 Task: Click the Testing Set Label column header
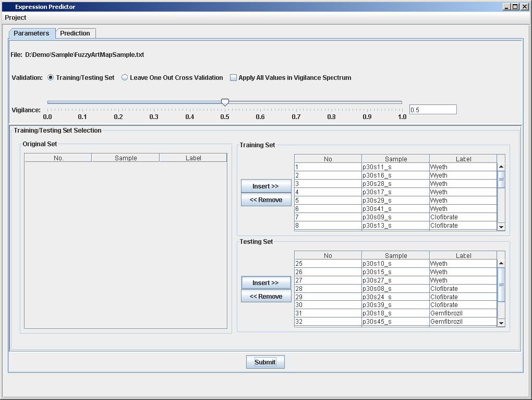pyautogui.click(x=463, y=256)
